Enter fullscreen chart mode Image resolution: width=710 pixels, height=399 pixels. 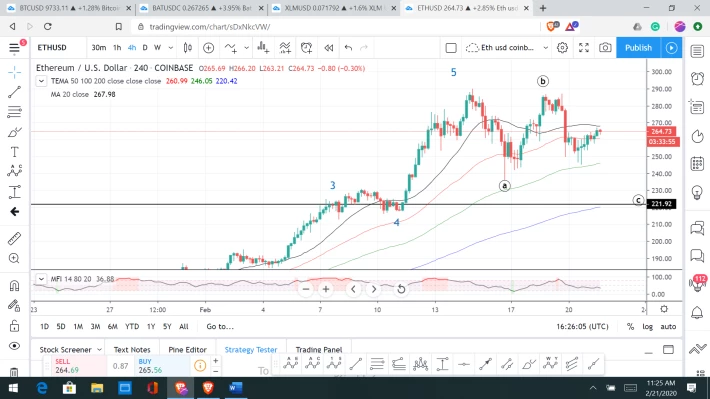tap(584, 48)
